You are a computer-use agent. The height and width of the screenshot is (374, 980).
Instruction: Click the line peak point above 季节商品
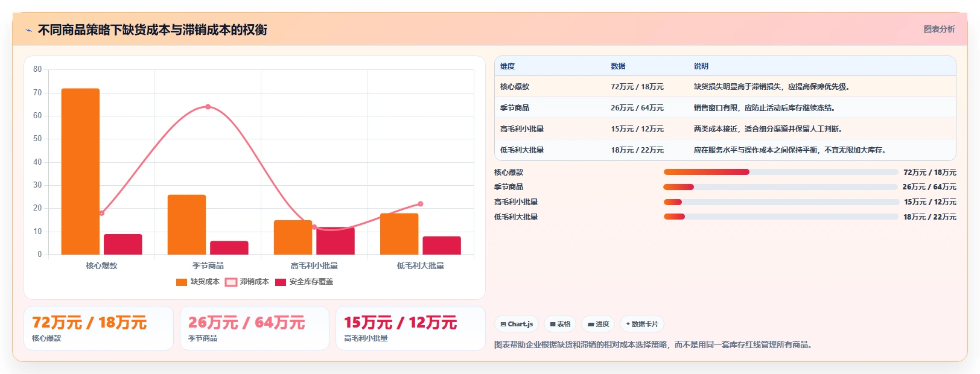pyautogui.click(x=208, y=107)
